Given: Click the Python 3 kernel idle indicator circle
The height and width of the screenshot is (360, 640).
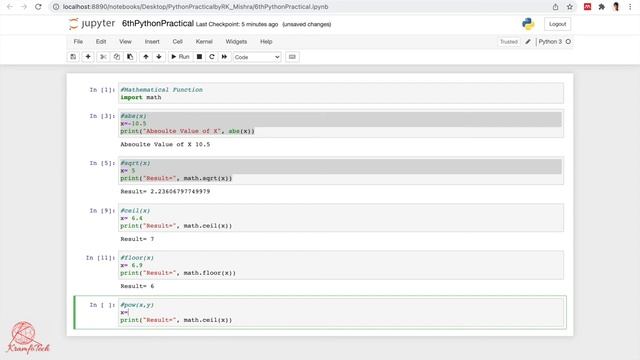Looking at the screenshot, I should 568,42.
